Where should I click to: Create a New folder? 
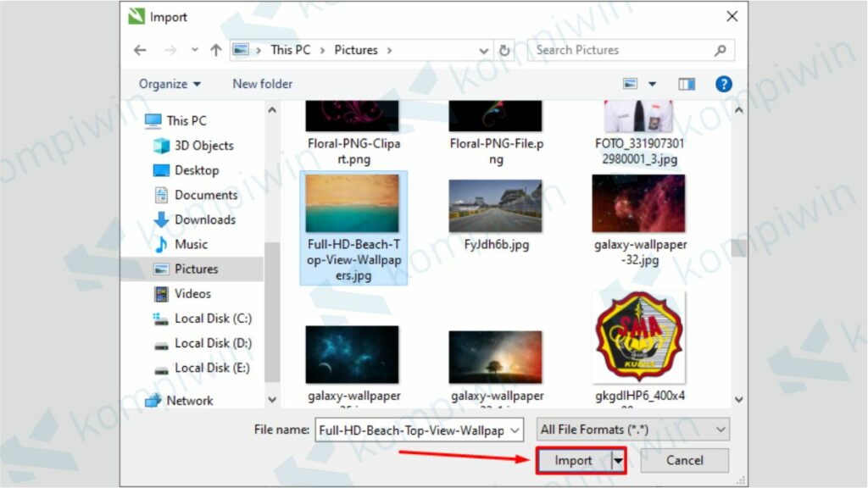[263, 84]
